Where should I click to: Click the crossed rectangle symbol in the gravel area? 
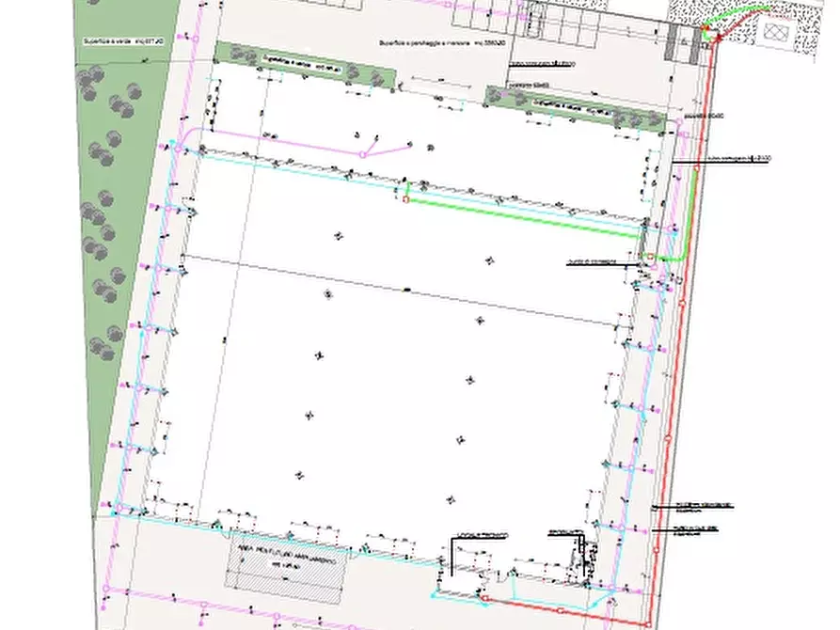click(776, 33)
